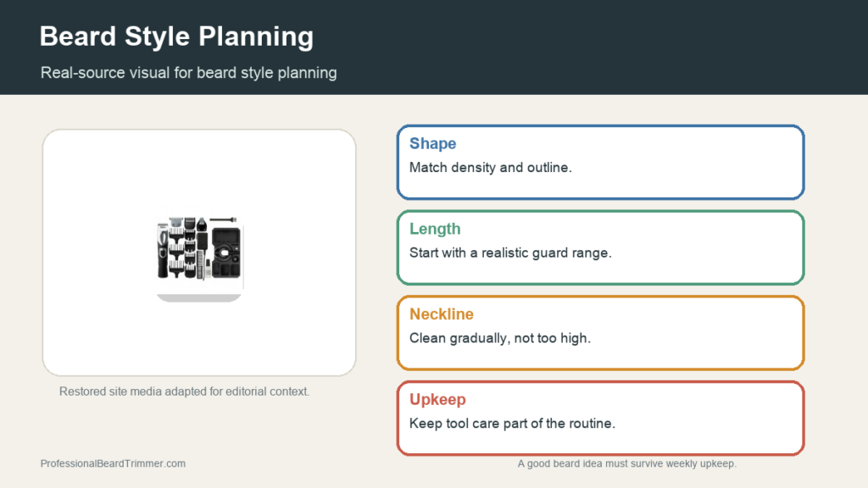Click 'Keep tool care part of the routine' text

click(x=512, y=424)
